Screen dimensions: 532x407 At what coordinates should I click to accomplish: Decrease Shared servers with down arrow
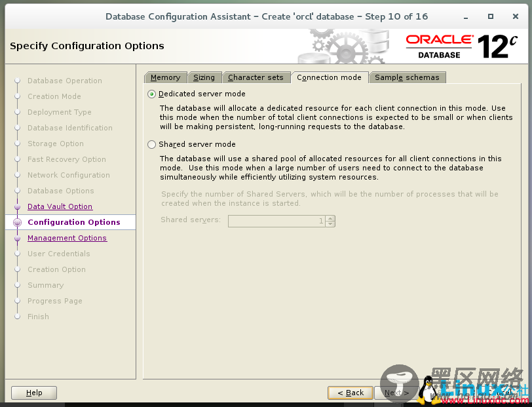[330, 224]
